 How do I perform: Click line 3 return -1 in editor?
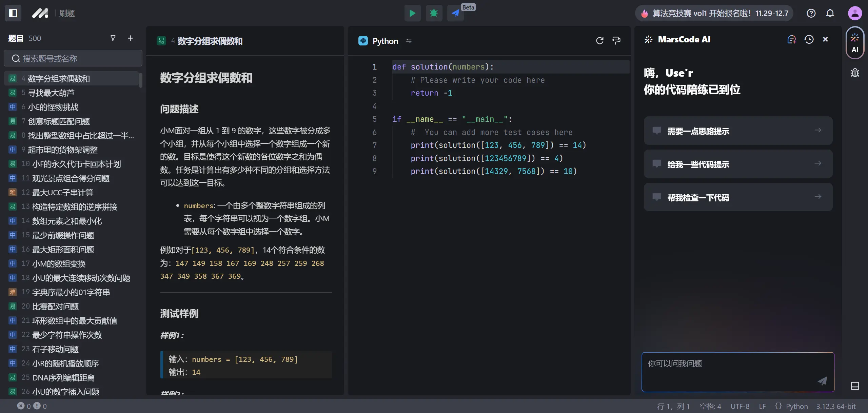[431, 93]
